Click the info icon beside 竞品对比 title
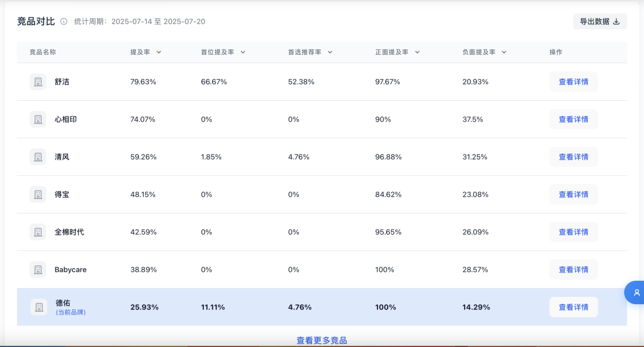The image size is (644, 347). (64, 21)
